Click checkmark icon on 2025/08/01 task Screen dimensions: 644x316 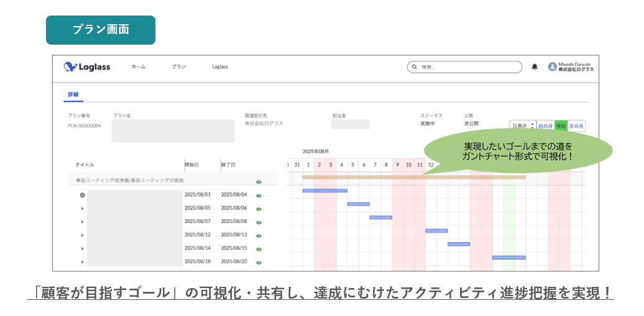82,195
